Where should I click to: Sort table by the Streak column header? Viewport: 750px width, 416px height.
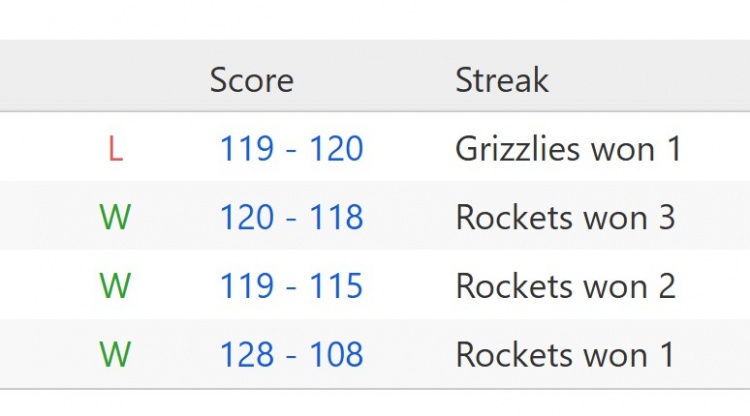coord(502,80)
